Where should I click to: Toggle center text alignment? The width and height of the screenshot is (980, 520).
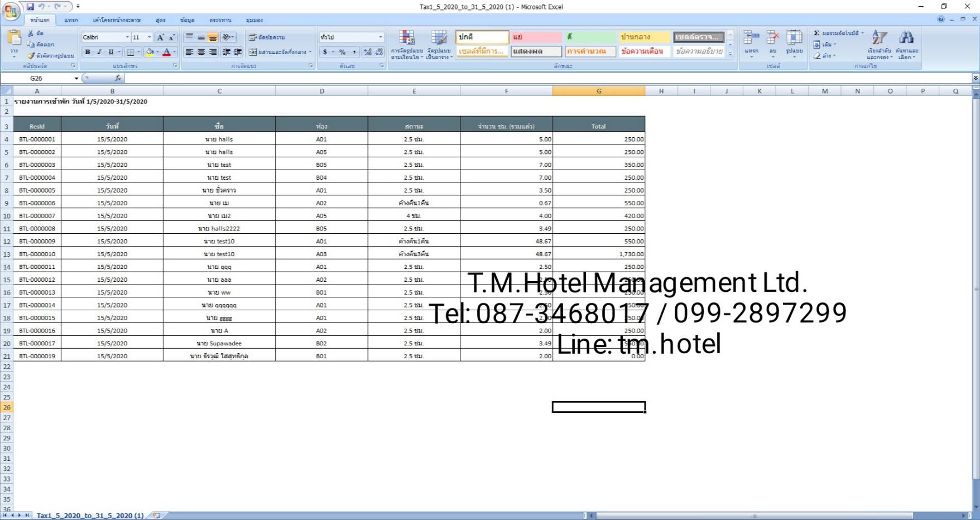point(201,52)
